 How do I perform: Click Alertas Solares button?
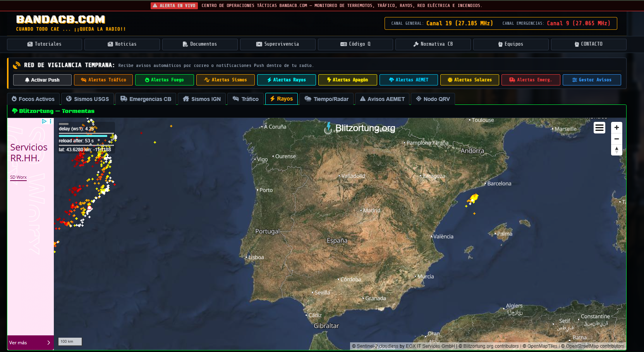pos(470,80)
